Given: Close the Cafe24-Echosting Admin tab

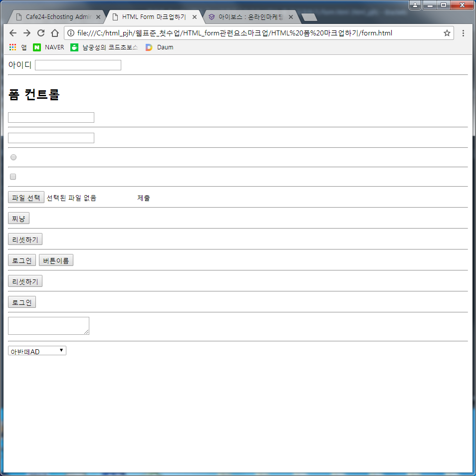Looking at the screenshot, I should coord(98,17).
